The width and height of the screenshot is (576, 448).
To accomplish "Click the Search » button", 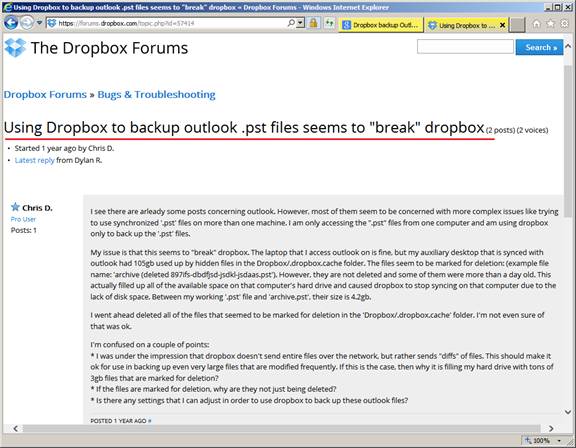I will pos(539,47).
